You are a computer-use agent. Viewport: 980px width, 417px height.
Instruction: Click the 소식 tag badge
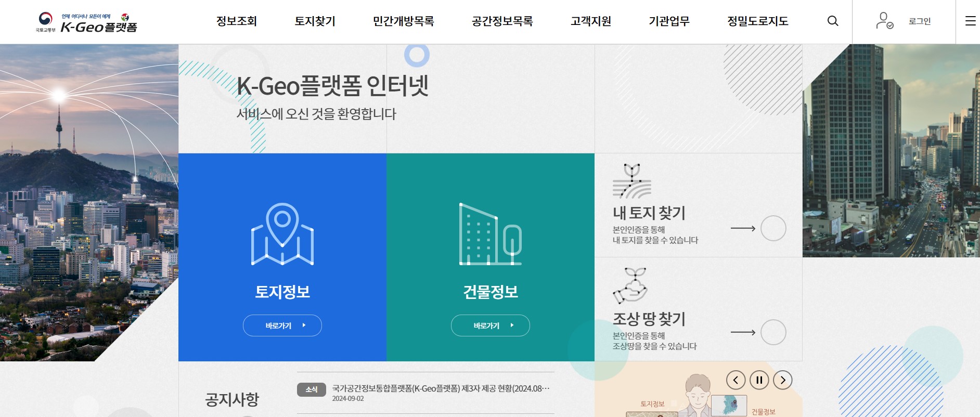pos(312,389)
